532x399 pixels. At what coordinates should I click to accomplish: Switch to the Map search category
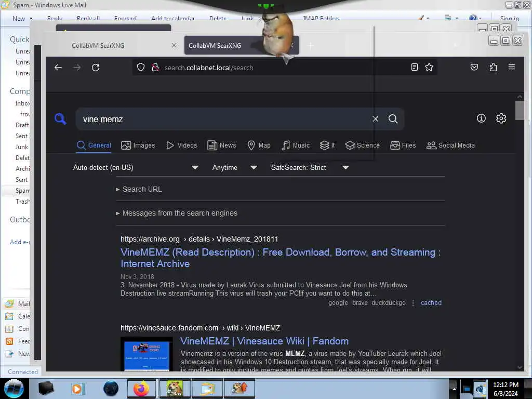259,145
